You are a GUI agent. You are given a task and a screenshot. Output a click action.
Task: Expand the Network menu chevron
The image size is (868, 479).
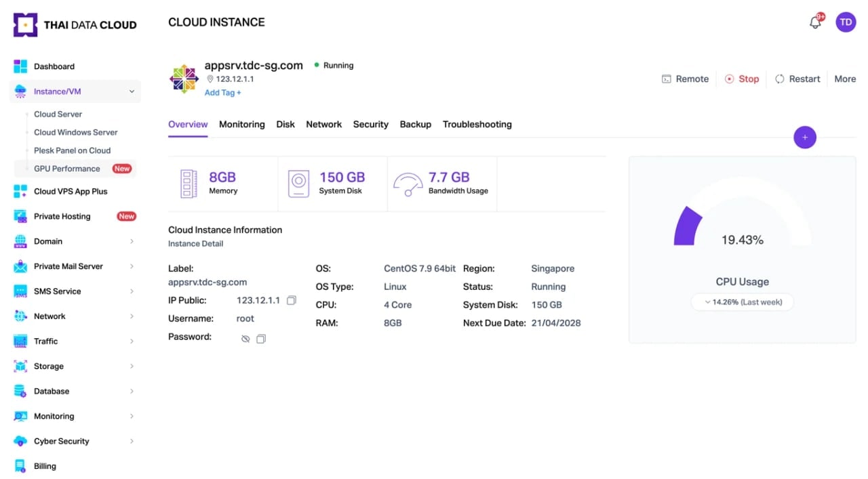pos(132,316)
